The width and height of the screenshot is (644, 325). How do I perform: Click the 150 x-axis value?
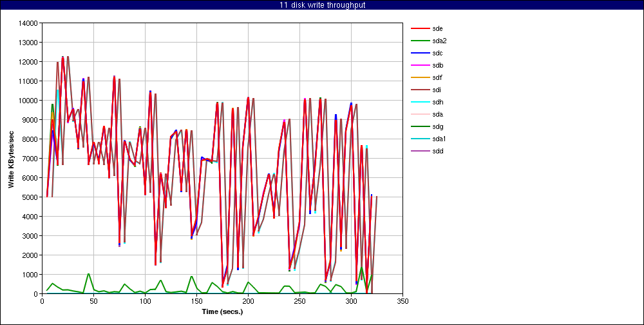point(196,301)
